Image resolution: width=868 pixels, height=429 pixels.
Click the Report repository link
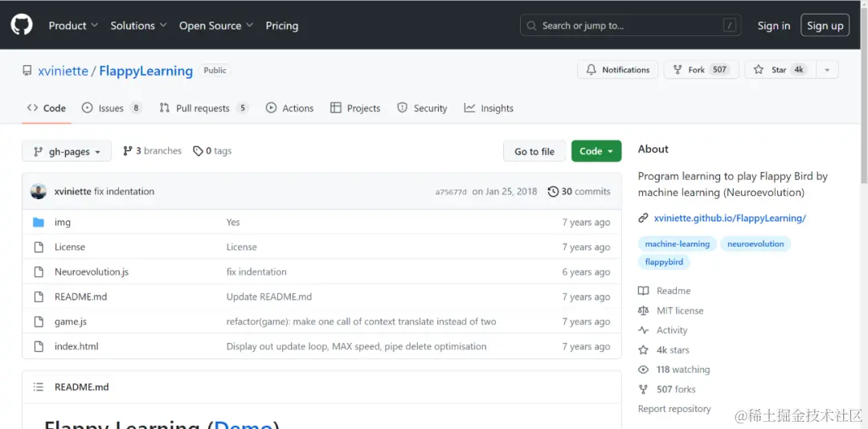[674, 409]
